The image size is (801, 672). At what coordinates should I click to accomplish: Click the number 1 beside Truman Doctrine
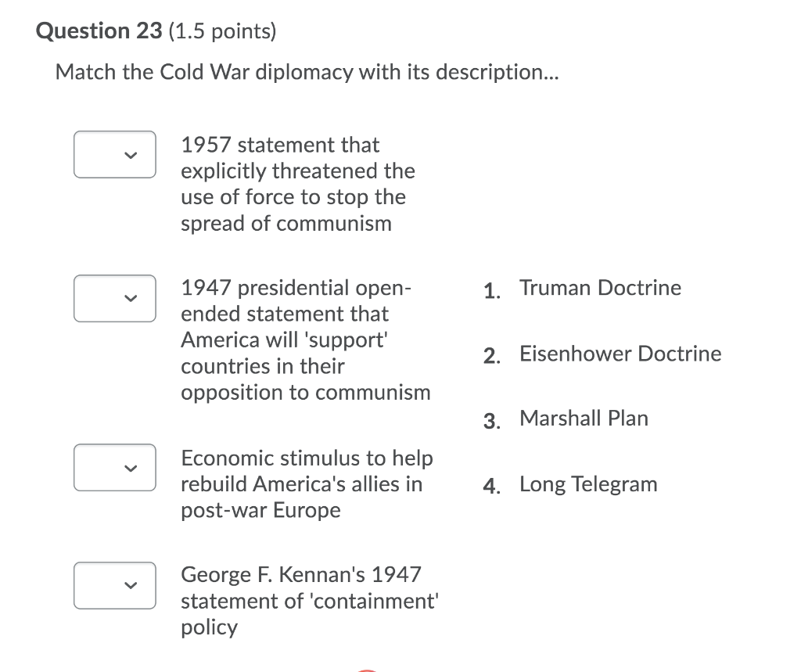(x=491, y=289)
